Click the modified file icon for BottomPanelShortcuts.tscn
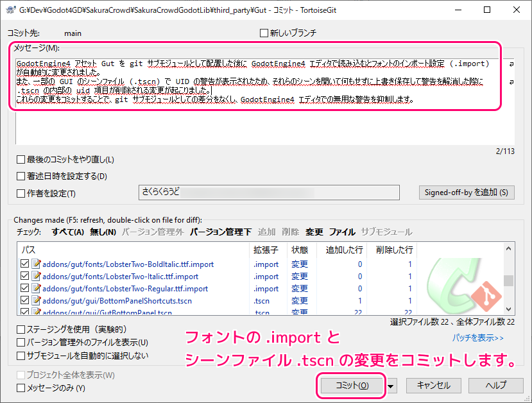Viewport: 532px width, 403px height. [x=36, y=300]
